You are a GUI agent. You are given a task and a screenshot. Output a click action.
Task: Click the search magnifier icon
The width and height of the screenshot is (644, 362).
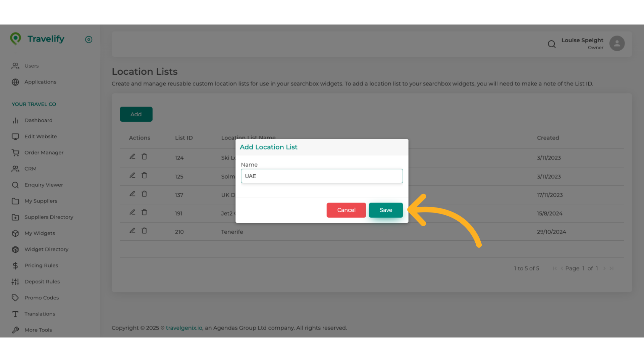click(x=551, y=44)
